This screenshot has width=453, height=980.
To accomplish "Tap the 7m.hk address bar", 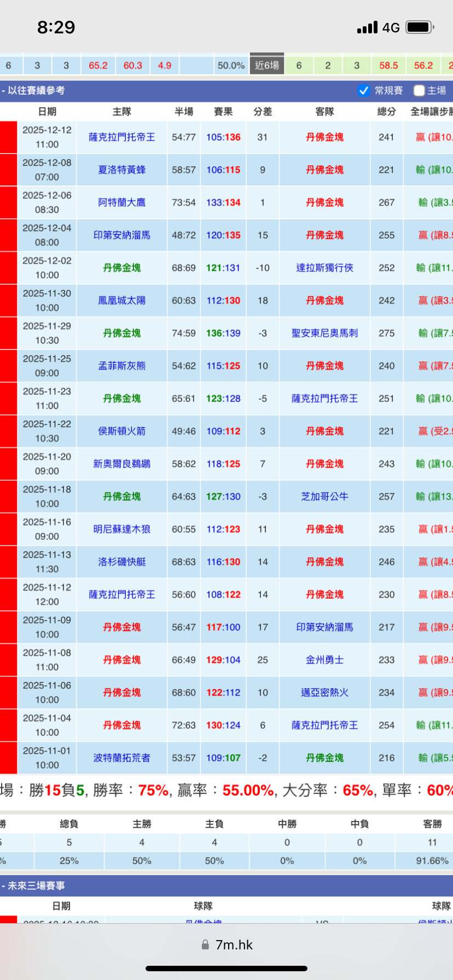I will [x=234, y=944].
